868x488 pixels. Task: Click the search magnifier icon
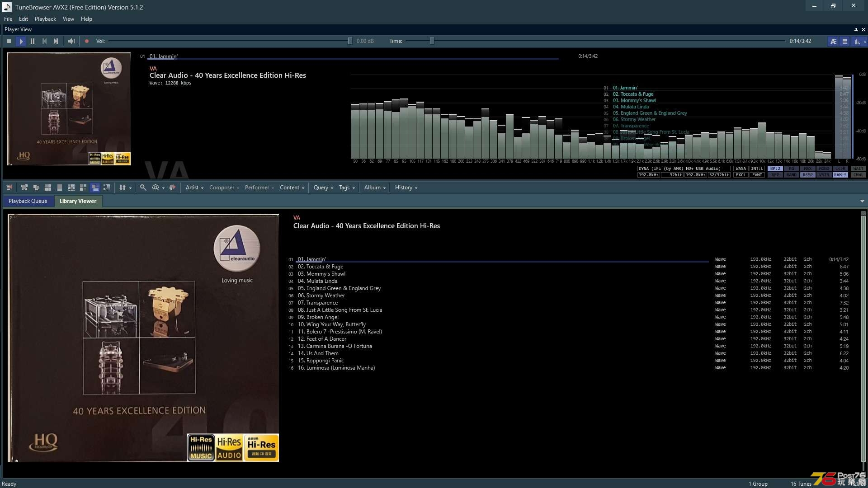(x=143, y=188)
